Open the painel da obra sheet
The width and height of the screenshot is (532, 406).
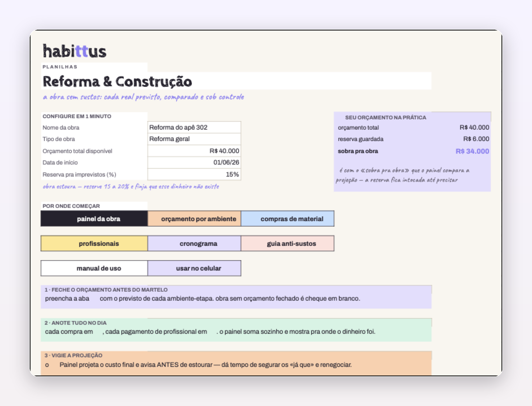click(94, 219)
